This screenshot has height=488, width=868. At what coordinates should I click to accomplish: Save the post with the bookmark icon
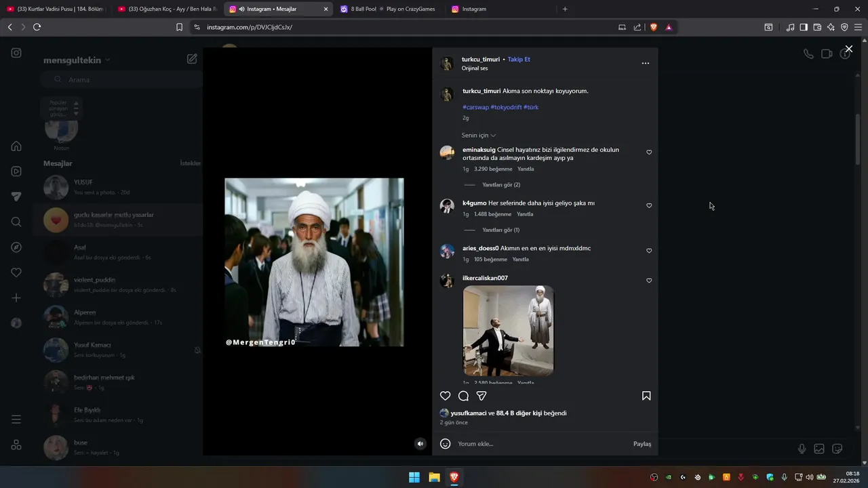click(x=646, y=396)
